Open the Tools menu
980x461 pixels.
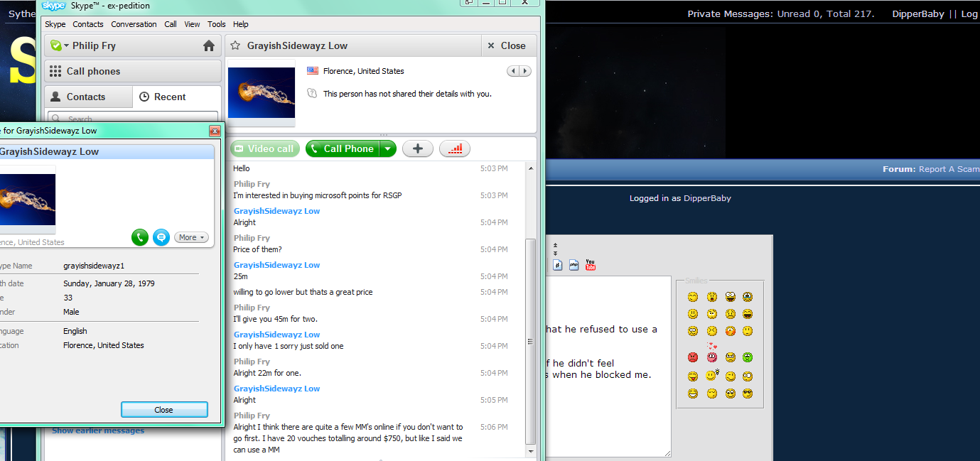coord(217,24)
